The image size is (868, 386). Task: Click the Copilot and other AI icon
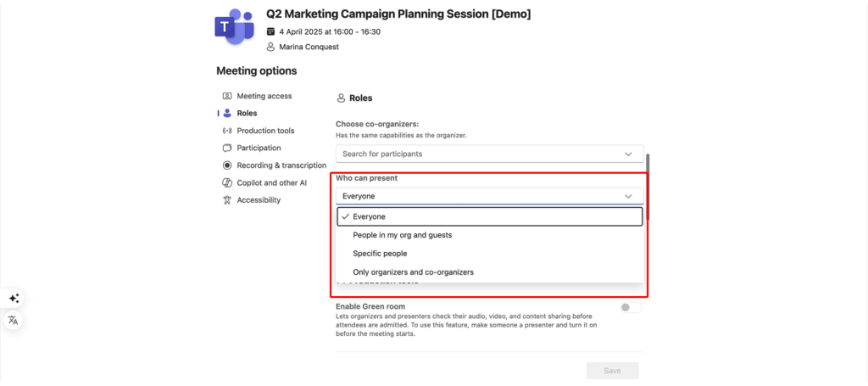click(x=227, y=182)
